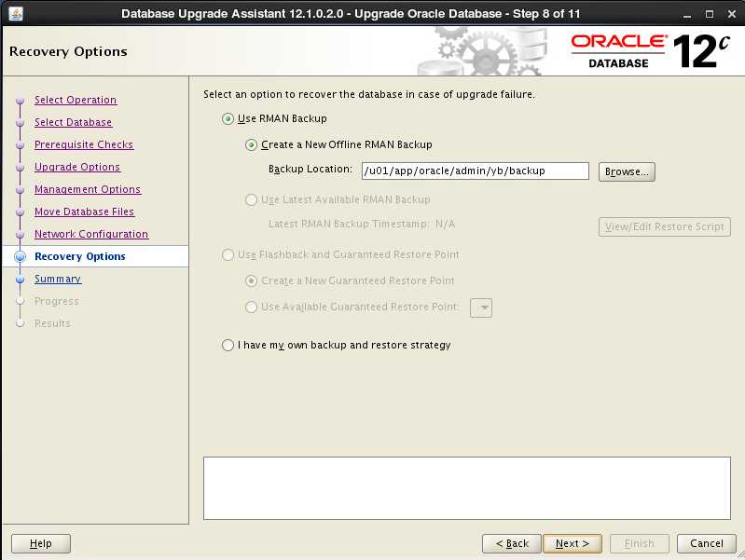Click the Summary step bullet icon
745x560 pixels.
tap(20, 280)
